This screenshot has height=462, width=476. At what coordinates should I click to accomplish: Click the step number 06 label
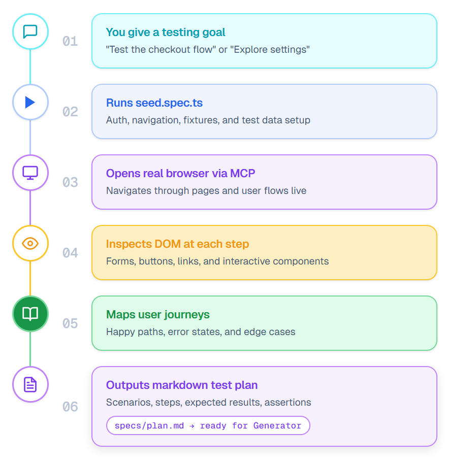70,407
